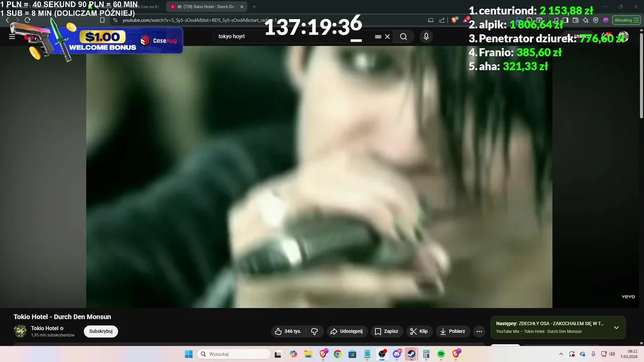Open Calculator from the taskbar
Screen dimensions: 644x362
[426, 354]
